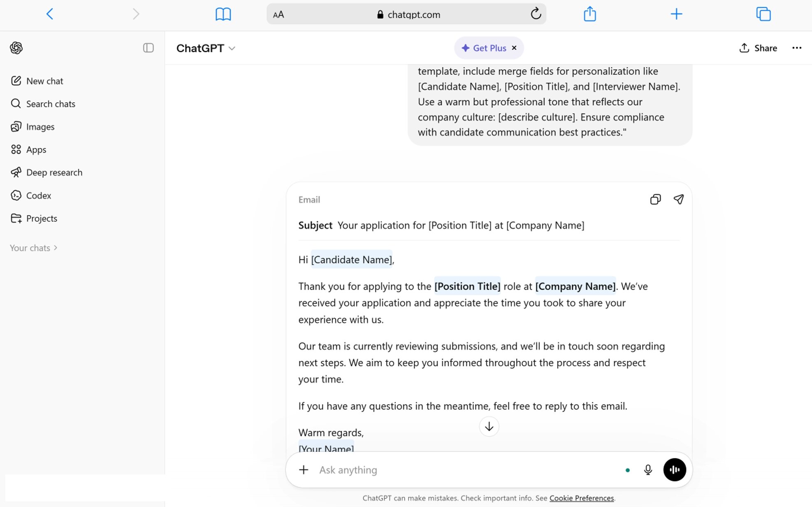Click Safari's forward arrow
This screenshot has height=507, width=812.
pos(136,14)
